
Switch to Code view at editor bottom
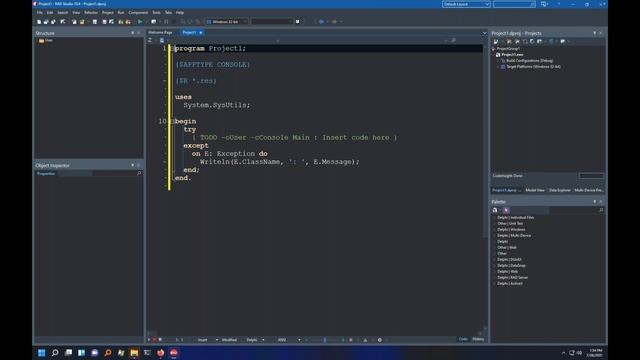tap(463, 339)
